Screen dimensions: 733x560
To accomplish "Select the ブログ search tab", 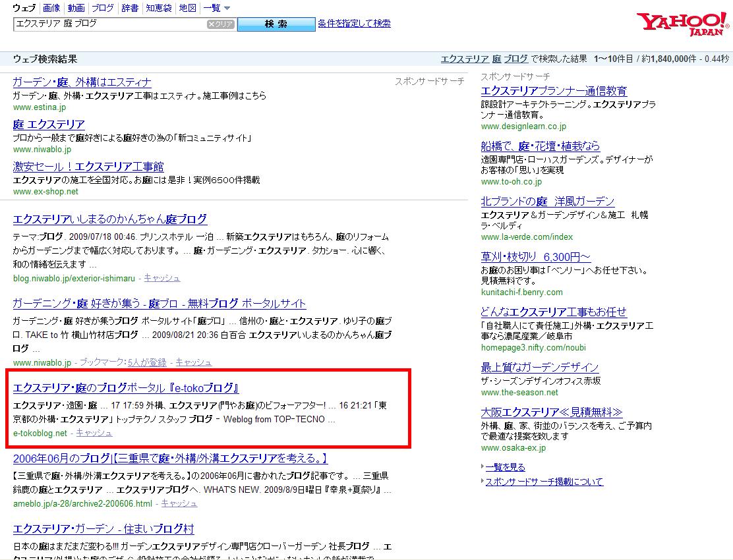I will pos(102,8).
